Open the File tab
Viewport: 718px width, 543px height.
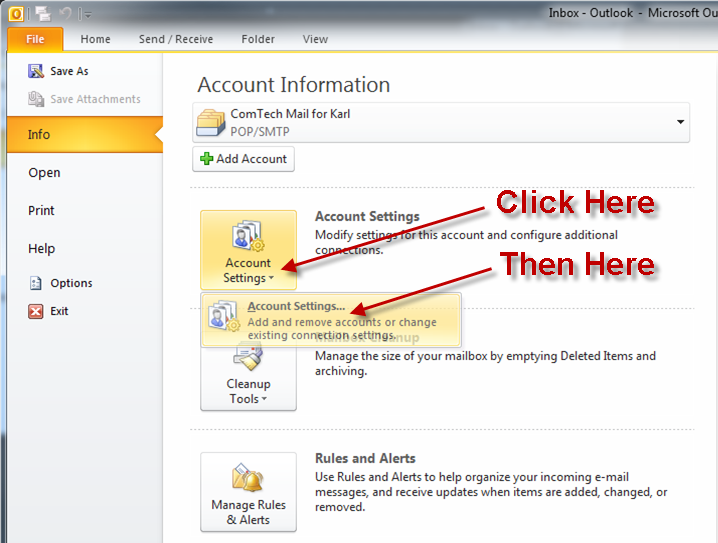coord(35,39)
